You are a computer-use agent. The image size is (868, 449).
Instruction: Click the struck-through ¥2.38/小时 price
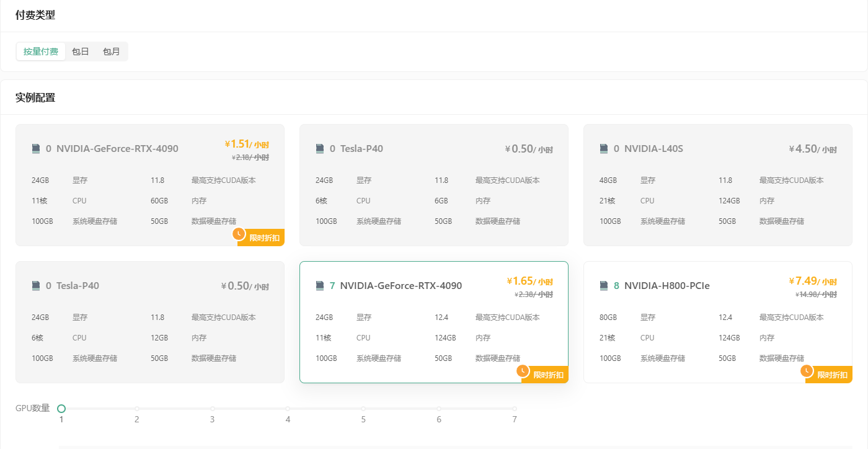(x=534, y=295)
